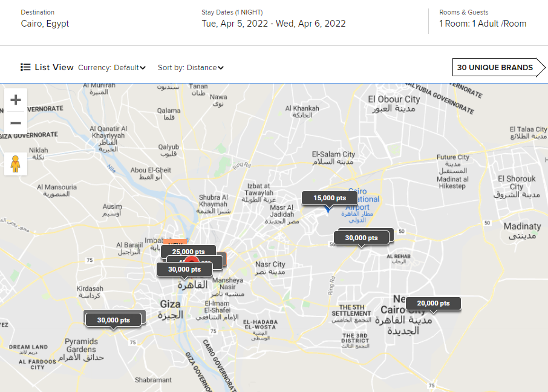Open the Sort by Distance dropdown
Image resolution: width=548 pixels, height=392 pixels.
pos(191,68)
